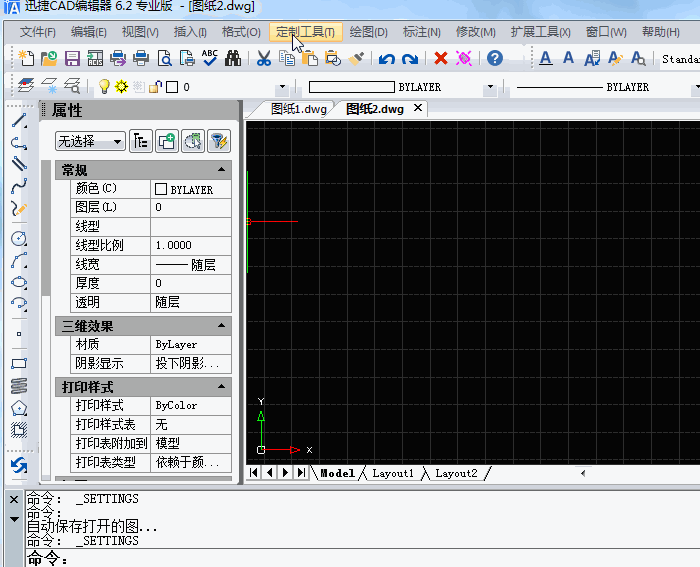700x567 pixels.
Task: Click the Cut scissors icon
Action: click(x=263, y=59)
